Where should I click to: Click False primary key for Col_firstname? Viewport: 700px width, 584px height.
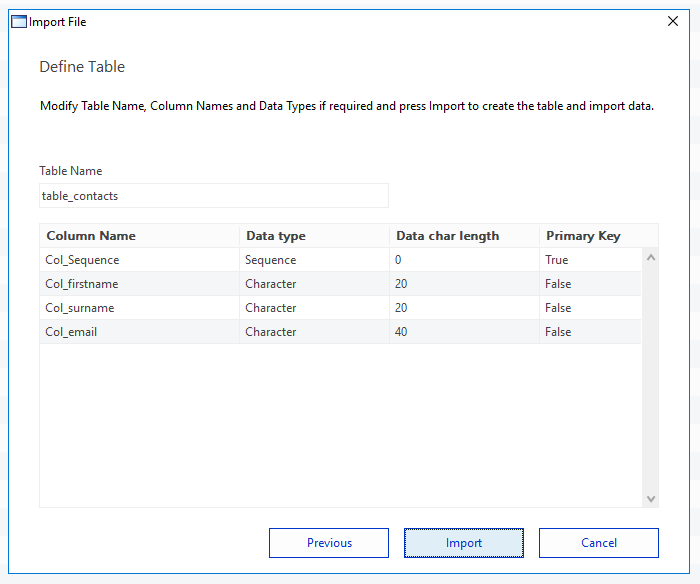(590, 284)
